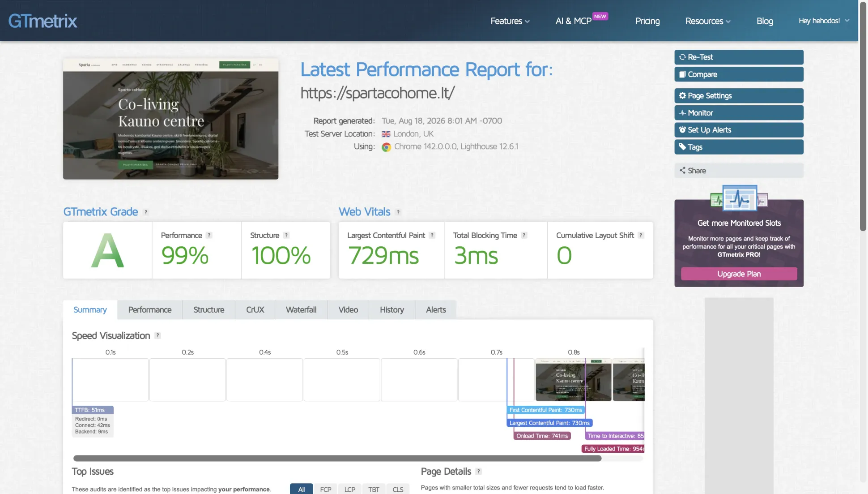This screenshot has width=868, height=494.
Task: Switch to the Video tab
Action: [348, 310]
